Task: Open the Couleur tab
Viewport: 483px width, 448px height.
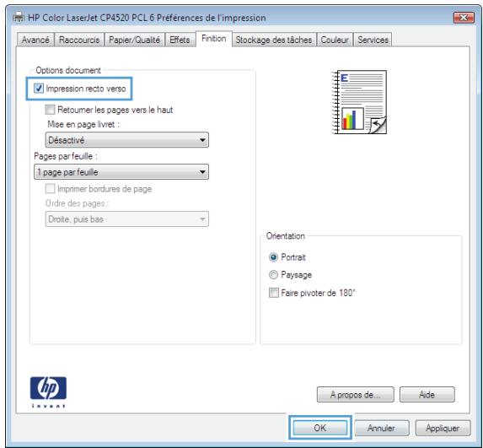Action: pyautogui.click(x=335, y=40)
